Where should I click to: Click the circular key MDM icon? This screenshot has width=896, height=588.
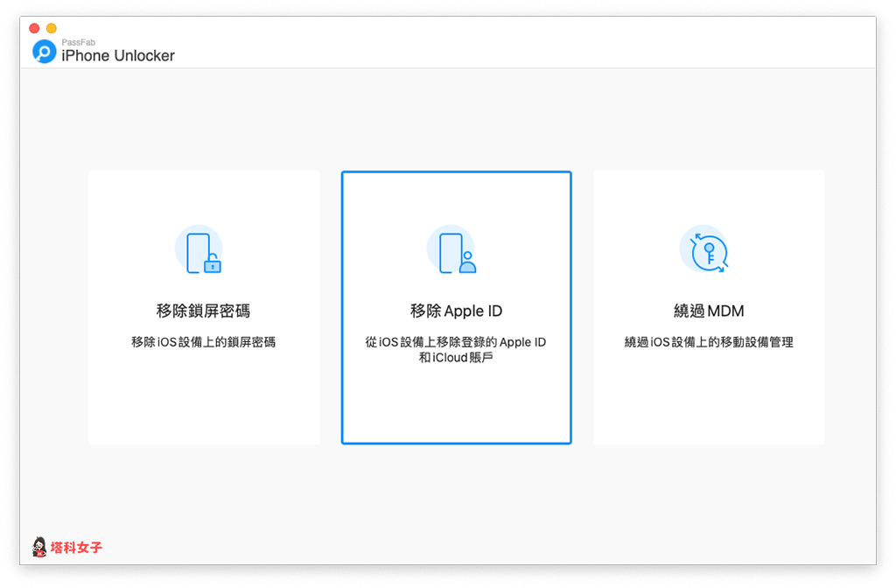click(704, 249)
